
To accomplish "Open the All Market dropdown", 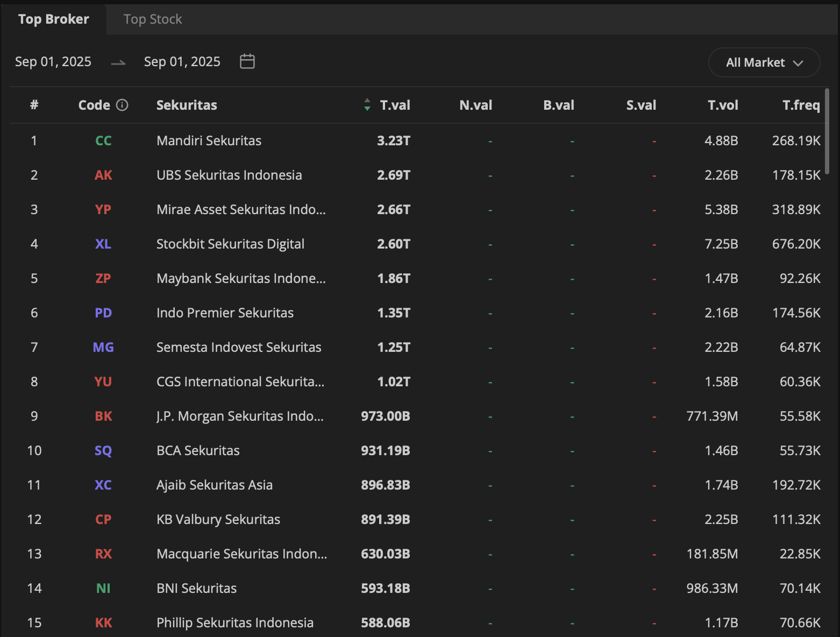I will 764,62.
